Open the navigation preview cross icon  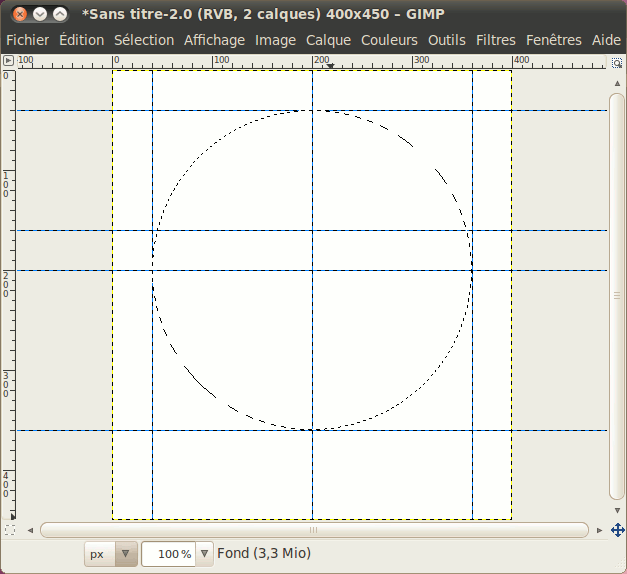point(617,529)
